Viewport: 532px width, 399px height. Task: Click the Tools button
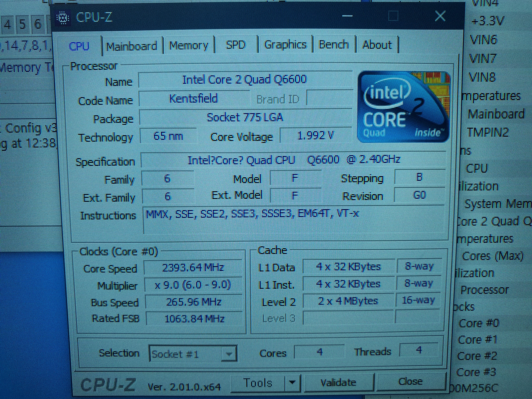(258, 383)
